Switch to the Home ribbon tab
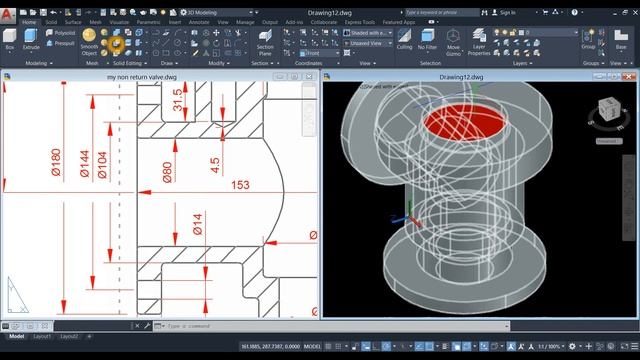 pyautogui.click(x=29, y=22)
